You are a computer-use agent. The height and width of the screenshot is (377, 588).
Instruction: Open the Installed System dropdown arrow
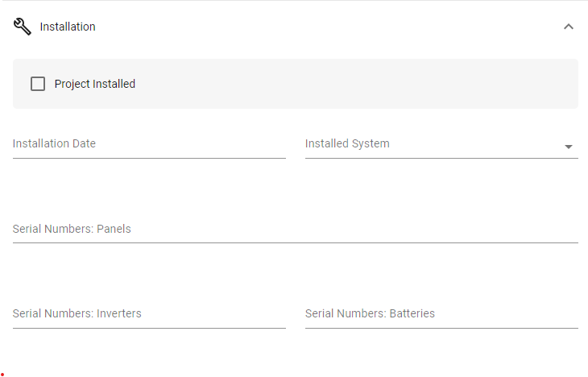pyautogui.click(x=569, y=147)
